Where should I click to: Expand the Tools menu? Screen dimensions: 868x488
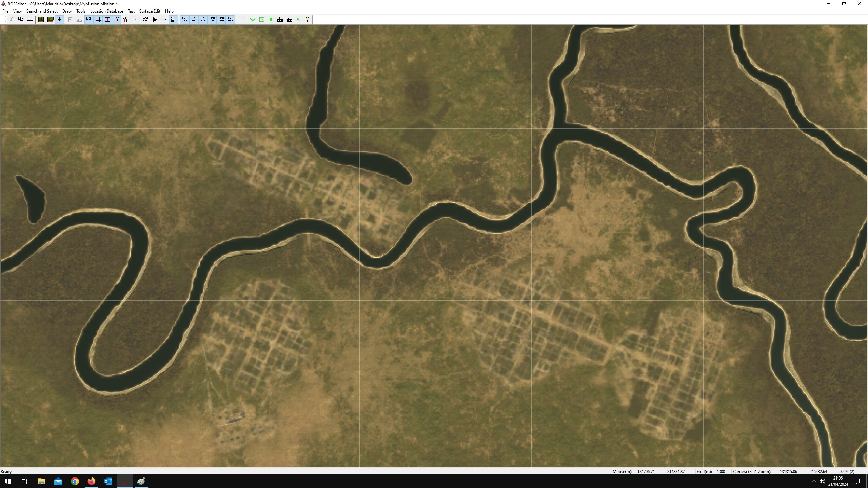81,11
